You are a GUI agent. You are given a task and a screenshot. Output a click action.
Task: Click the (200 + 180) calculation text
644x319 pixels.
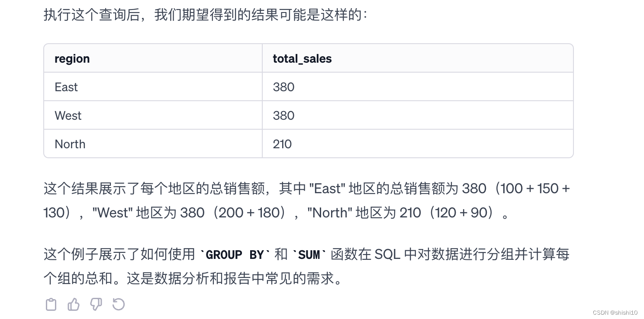coord(251,213)
